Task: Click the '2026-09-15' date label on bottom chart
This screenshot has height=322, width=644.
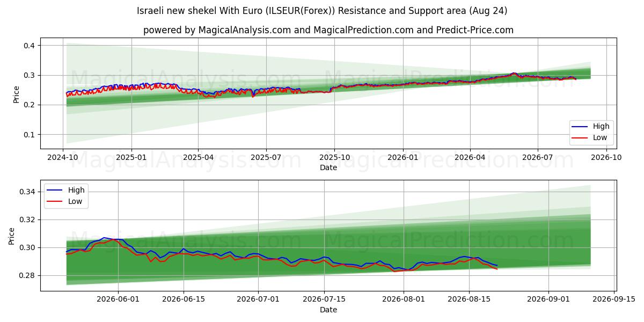Action: click(614, 300)
